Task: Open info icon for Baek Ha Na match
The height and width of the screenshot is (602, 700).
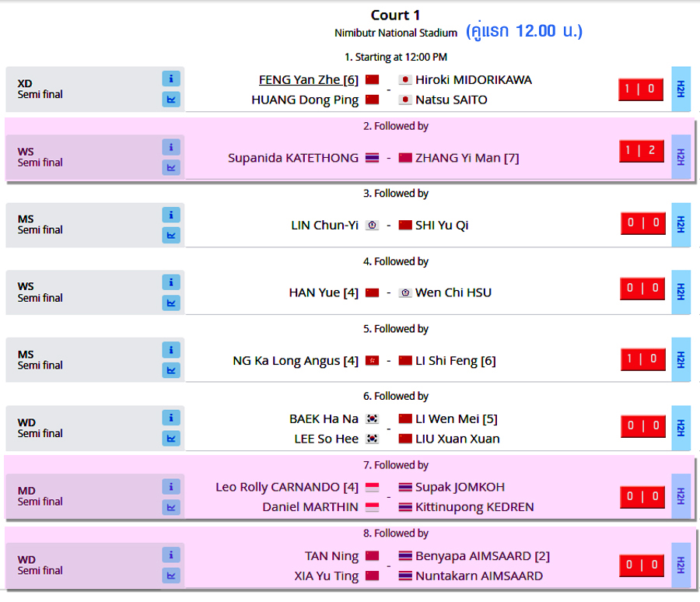Action: pyautogui.click(x=171, y=418)
